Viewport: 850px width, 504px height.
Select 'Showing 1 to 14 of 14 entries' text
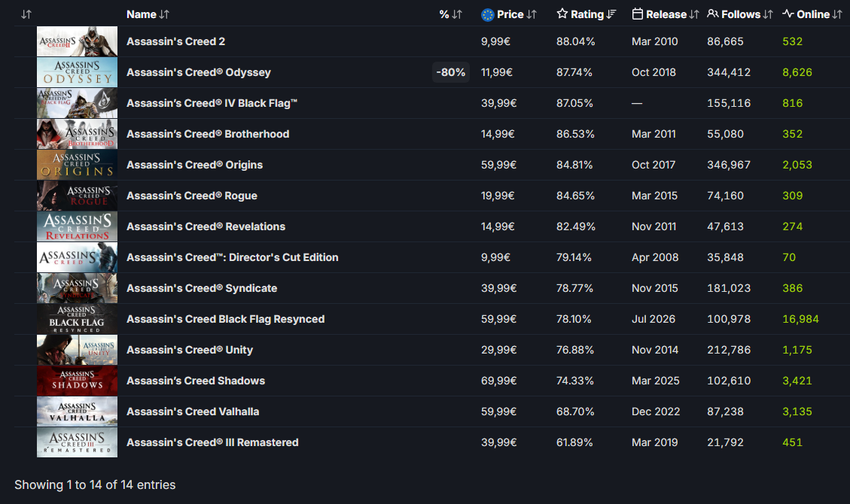(x=95, y=485)
